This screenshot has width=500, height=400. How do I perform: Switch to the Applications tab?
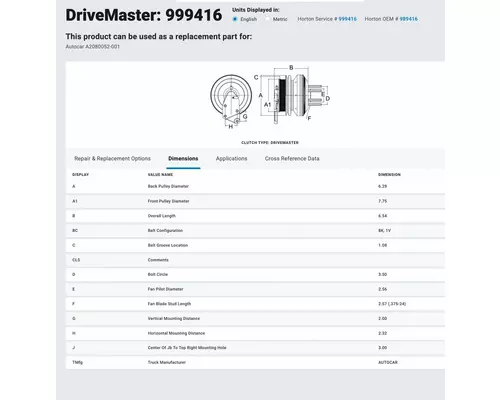231,158
